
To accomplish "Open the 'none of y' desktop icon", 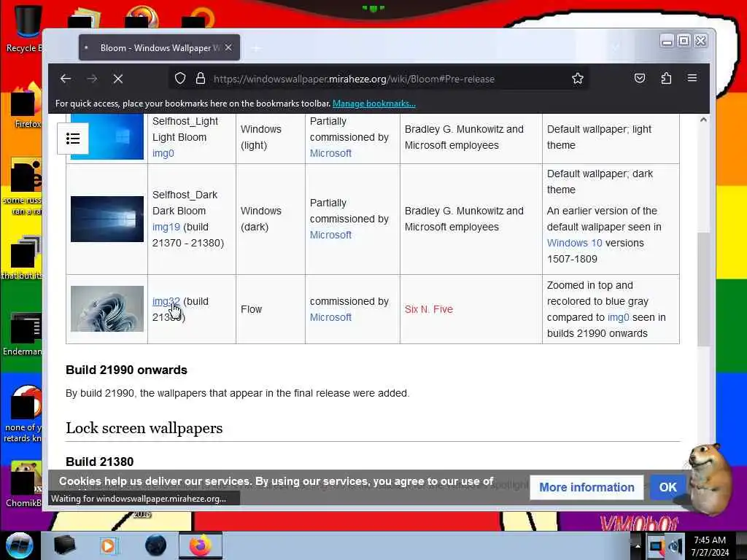I will (x=23, y=414).
